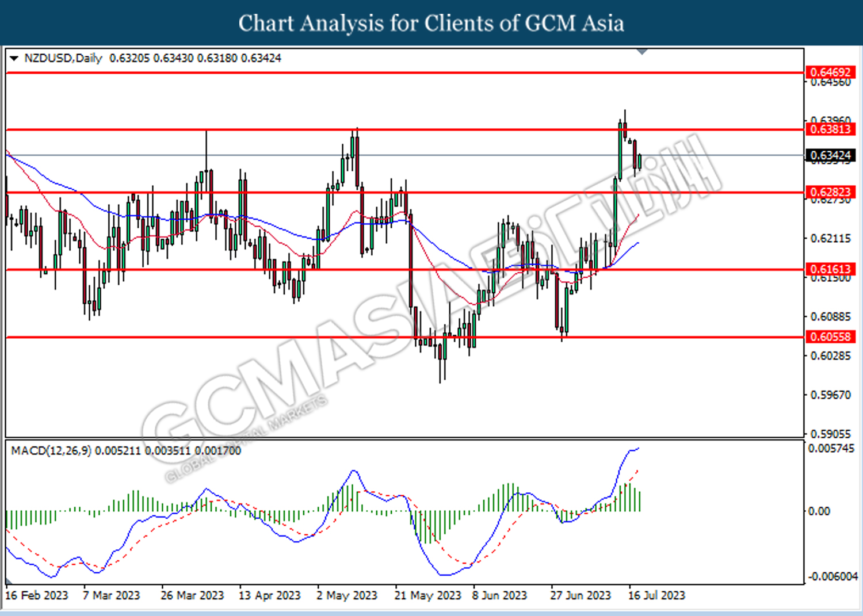The image size is (863, 616).
Task: Click the 0.64692 red price label
Action: click(x=830, y=72)
